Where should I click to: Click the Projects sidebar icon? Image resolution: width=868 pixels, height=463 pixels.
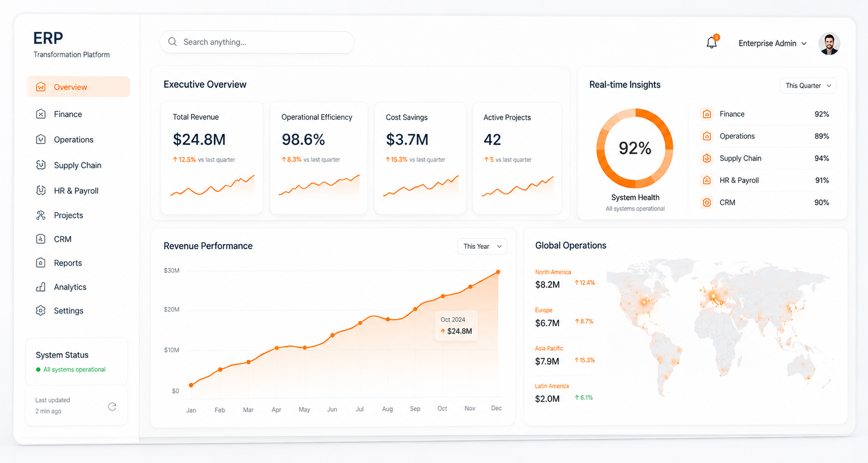[x=41, y=215]
